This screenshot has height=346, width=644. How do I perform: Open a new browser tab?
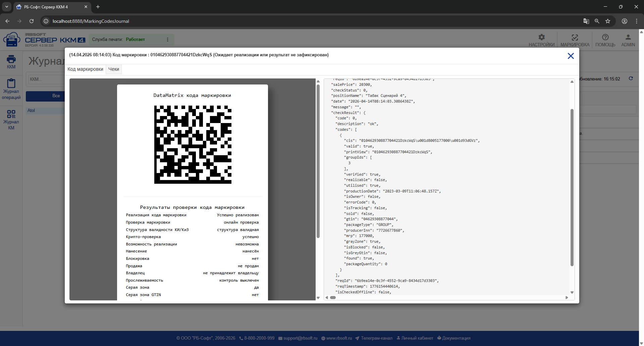[98, 7]
